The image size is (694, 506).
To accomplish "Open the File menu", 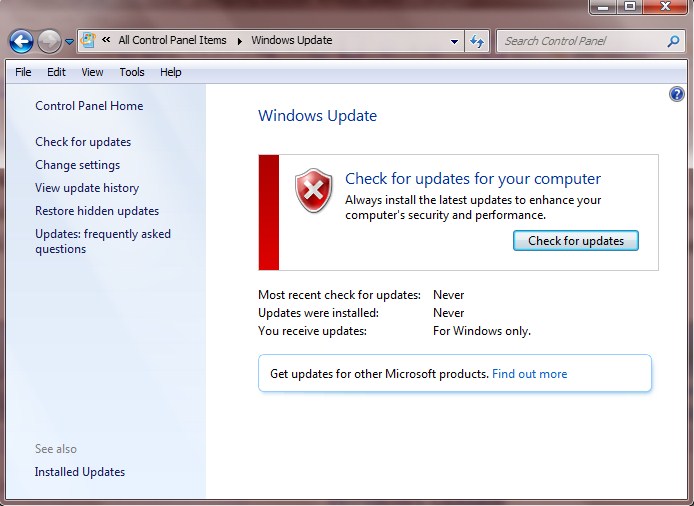I will (x=23, y=72).
